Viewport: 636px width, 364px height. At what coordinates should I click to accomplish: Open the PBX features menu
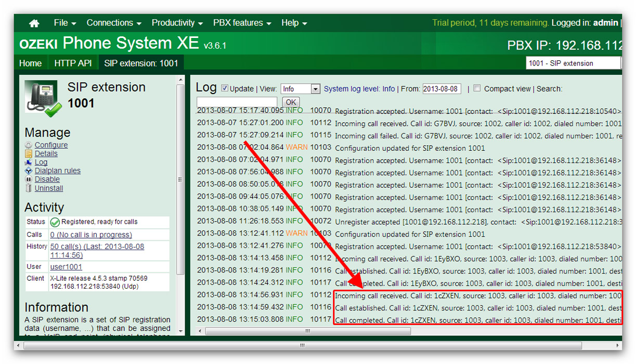click(241, 23)
